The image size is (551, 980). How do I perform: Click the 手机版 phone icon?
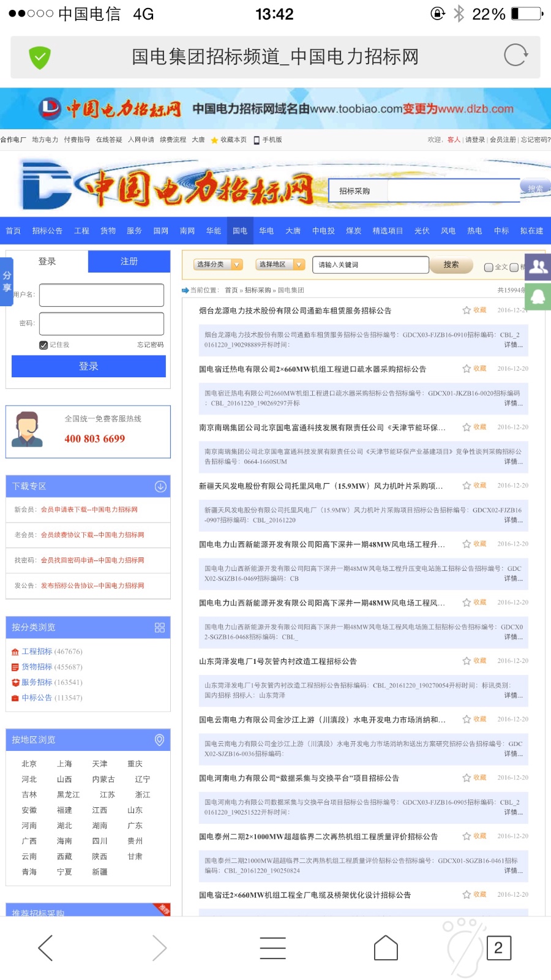tap(257, 140)
